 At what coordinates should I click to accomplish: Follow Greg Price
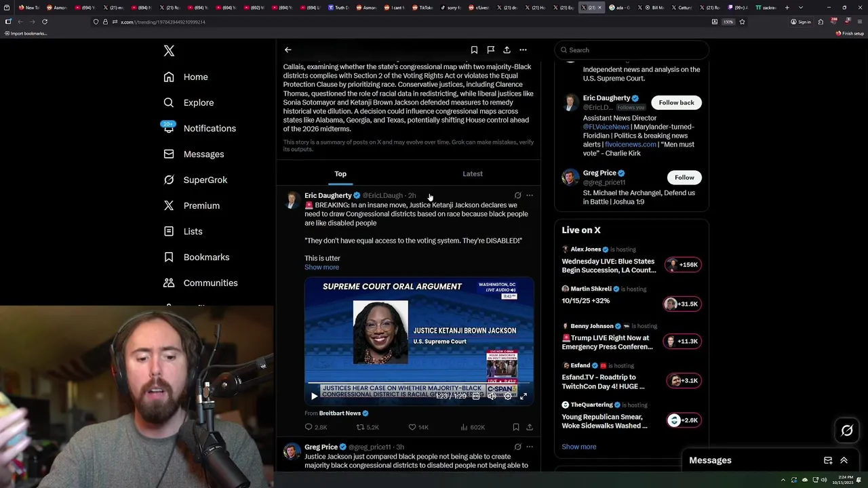click(684, 178)
